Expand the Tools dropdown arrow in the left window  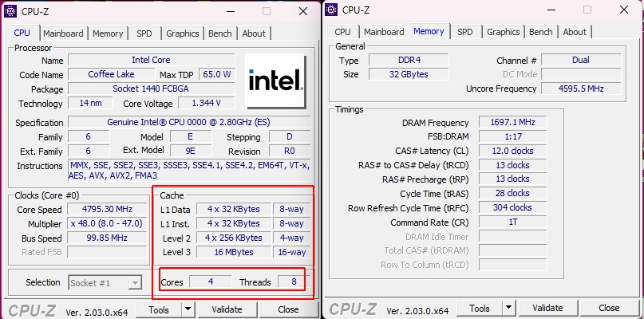click(188, 309)
